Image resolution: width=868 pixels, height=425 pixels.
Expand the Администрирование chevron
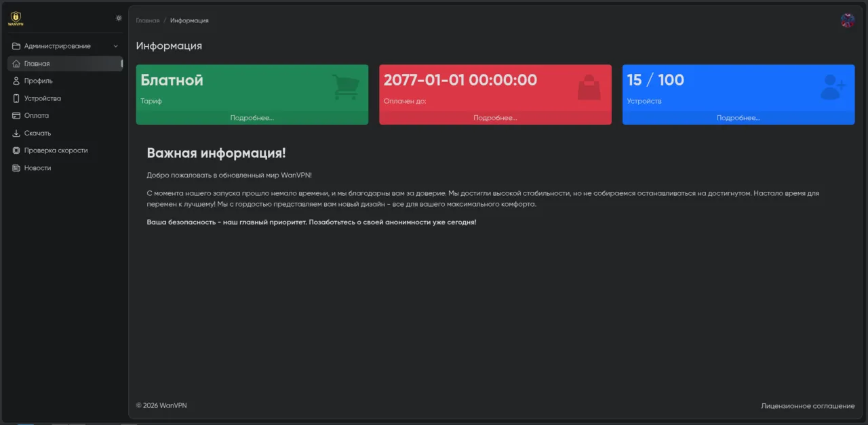(116, 46)
